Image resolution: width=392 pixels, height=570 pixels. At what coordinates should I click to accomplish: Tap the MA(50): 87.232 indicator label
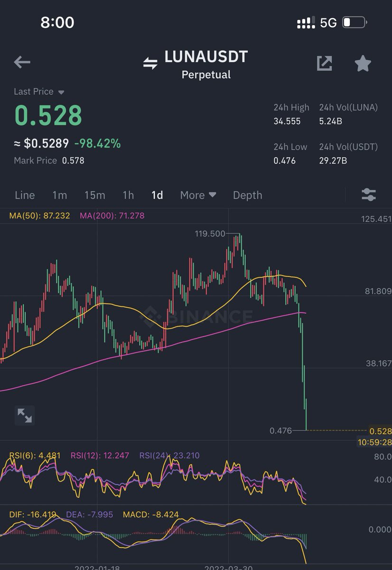click(x=39, y=216)
